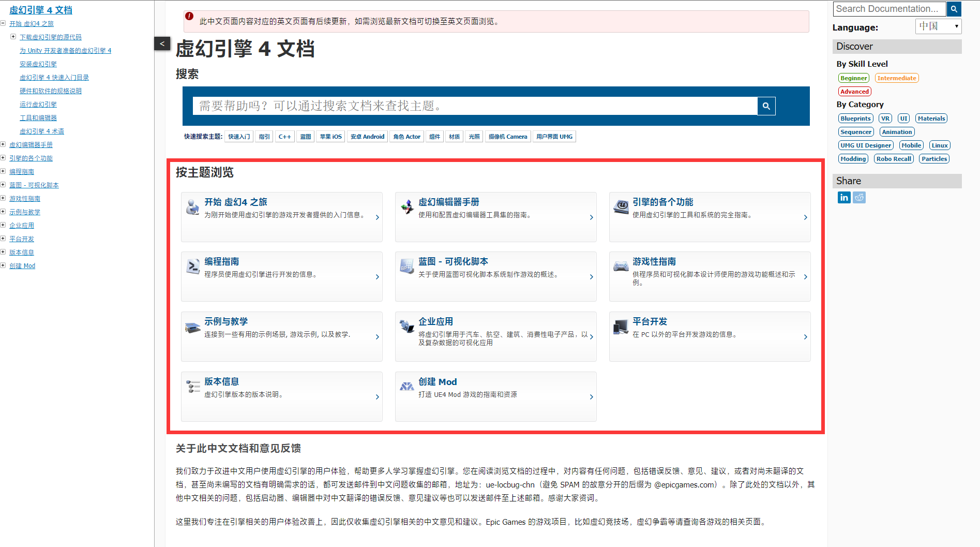Click the arrow on the 版本信息 card
The height and width of the screenshot is (547, 980).
click(x=378, y=397)
